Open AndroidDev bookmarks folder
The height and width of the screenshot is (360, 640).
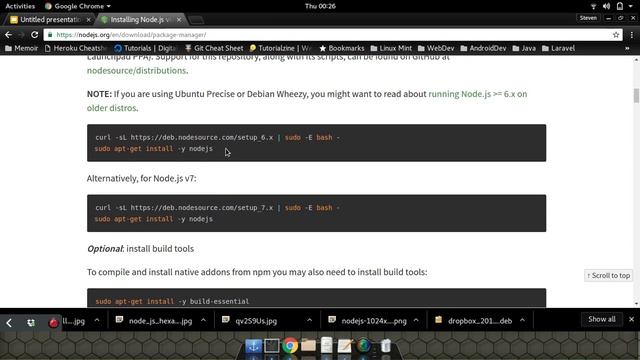tap(483, 48)
